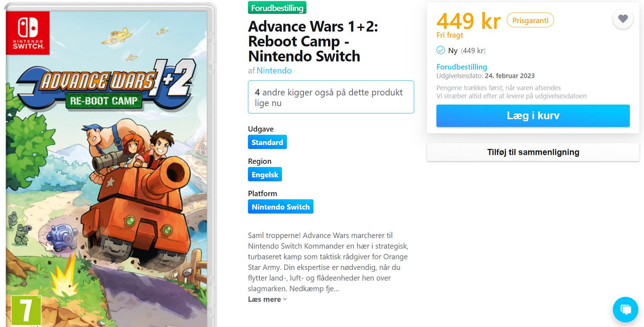Click the Nintendo Switch logo on cover
The image size is (644, 327).
point(28,33)
